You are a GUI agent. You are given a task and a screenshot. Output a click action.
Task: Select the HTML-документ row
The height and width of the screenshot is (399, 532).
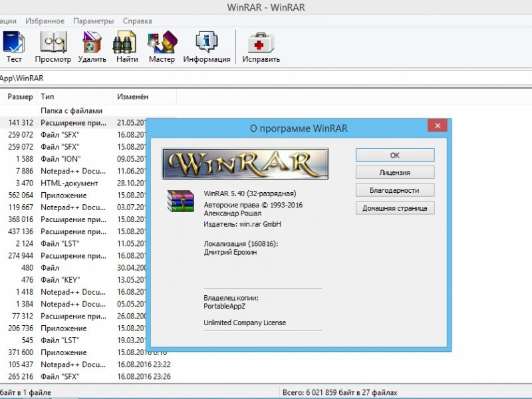[x=73, y=184]
